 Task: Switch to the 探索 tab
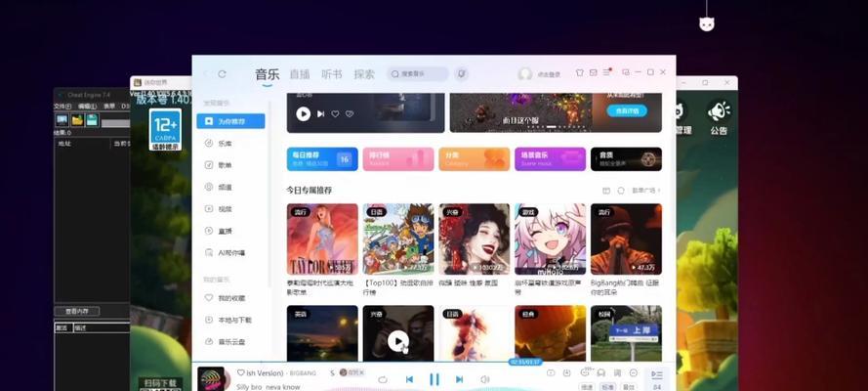[x=364, y=74]
